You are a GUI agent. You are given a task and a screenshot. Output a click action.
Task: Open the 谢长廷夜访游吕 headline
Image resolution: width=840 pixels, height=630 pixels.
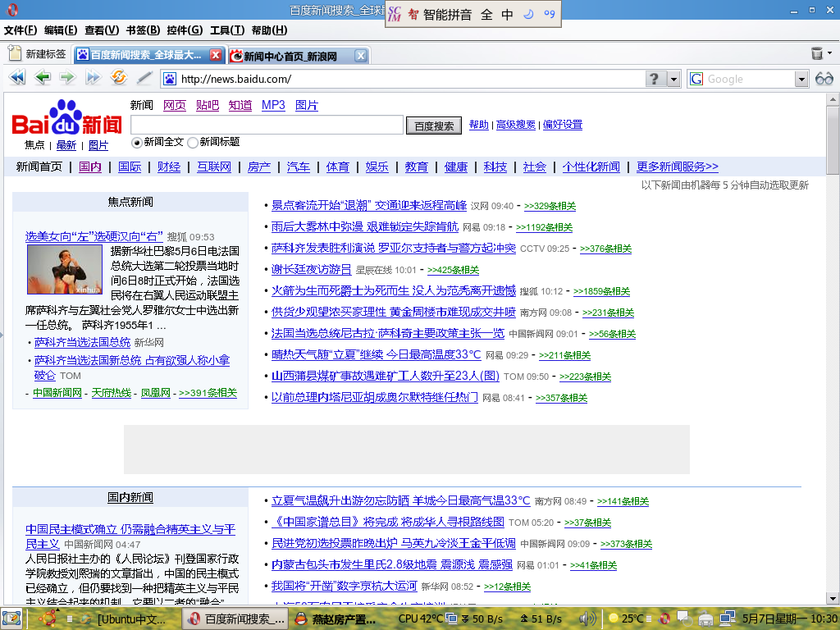click(311, 269)
